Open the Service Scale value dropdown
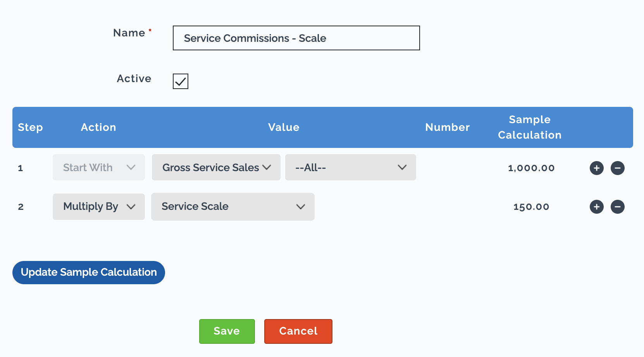 click(233, 207)
